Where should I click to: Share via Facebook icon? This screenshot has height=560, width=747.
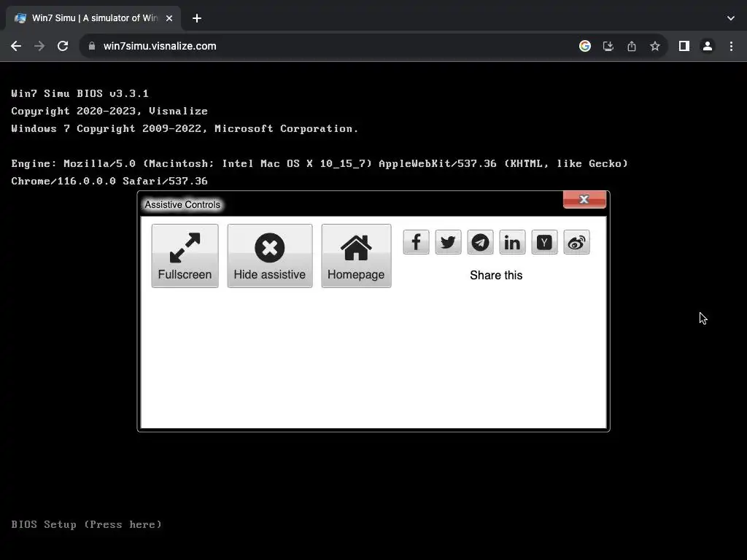point(416,242)
